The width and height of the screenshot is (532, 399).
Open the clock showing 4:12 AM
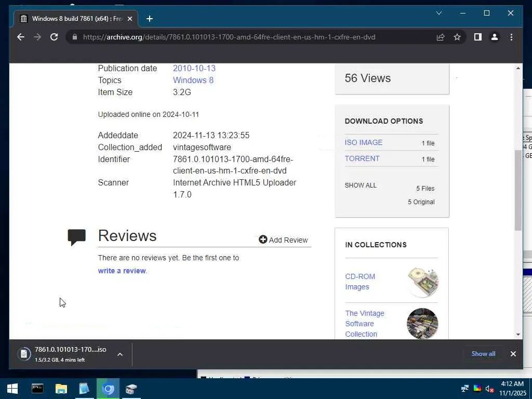click(512, 389)
